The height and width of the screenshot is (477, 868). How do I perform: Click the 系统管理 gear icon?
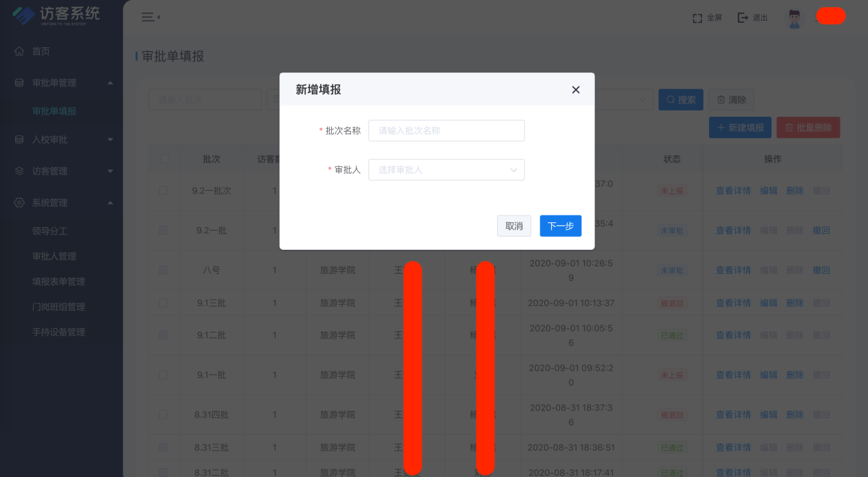click(x=19, y=203)
